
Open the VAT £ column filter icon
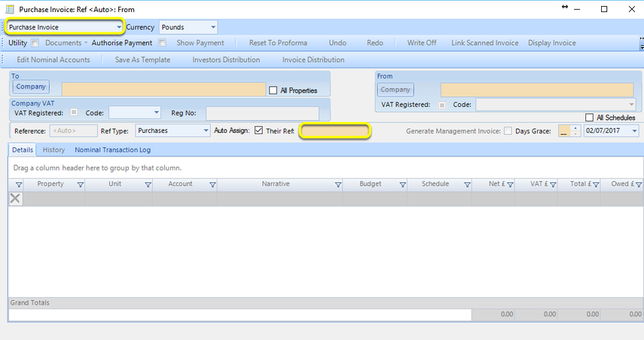pos(553,185)
